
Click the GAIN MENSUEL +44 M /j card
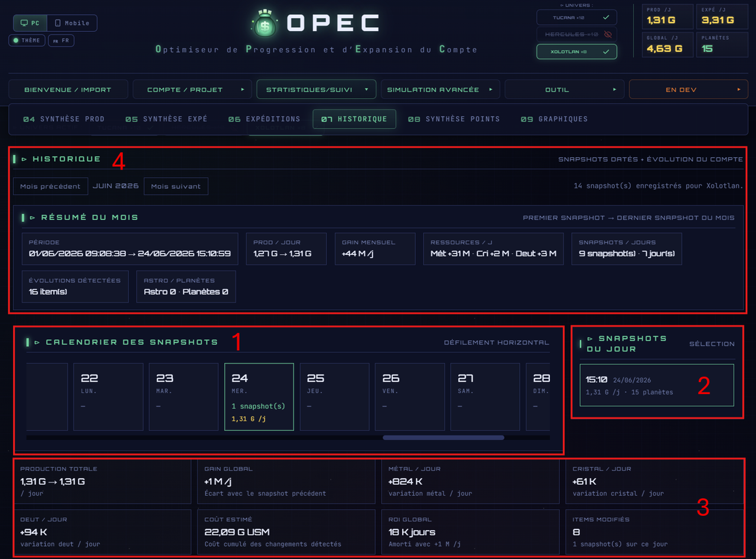click(374, 249)
